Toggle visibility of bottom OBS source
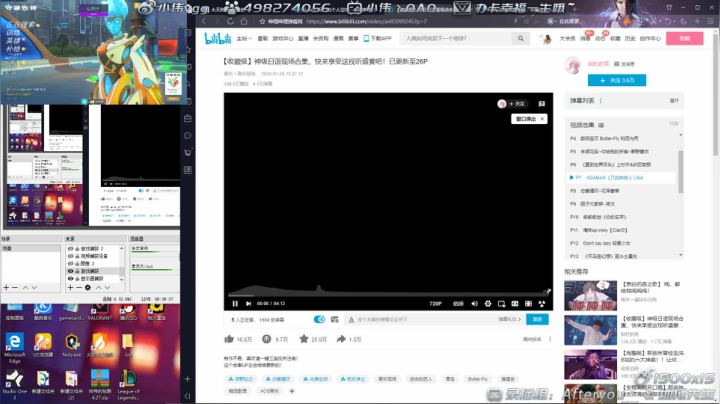This screenshot has width=720, height=404. point(70,279)
